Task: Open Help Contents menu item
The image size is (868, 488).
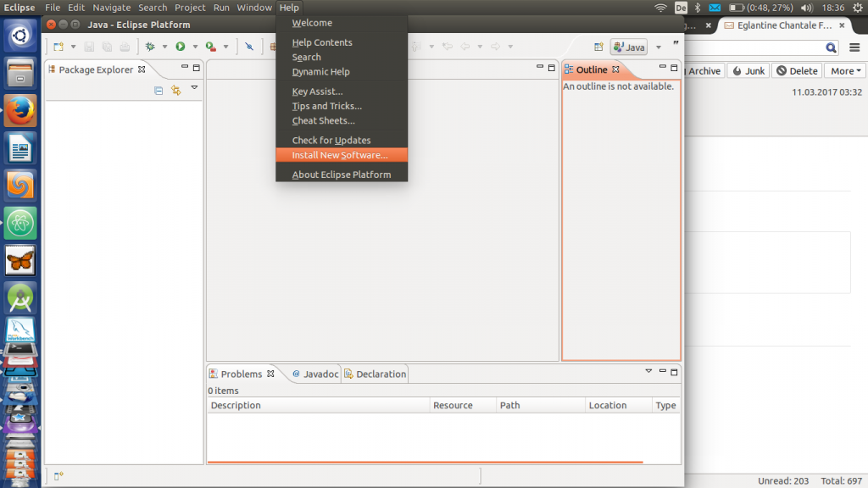Action: [342, 42]
